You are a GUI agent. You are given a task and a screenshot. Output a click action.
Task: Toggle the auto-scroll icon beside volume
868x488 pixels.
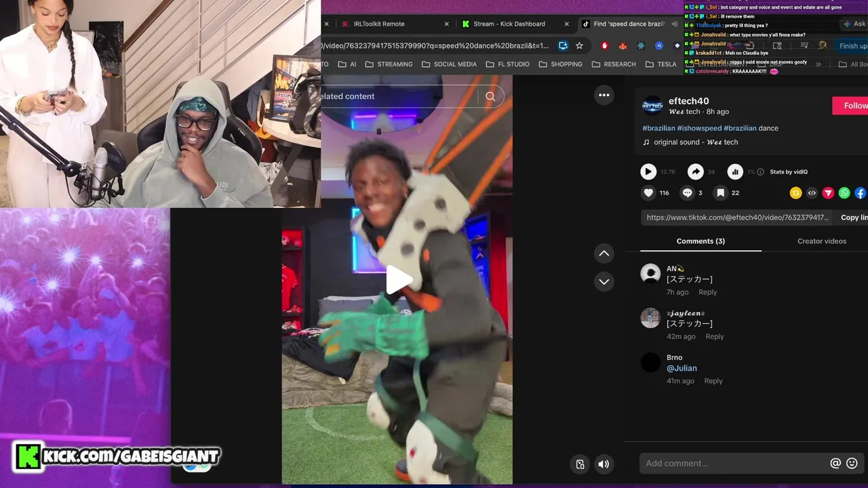[580, 464]
